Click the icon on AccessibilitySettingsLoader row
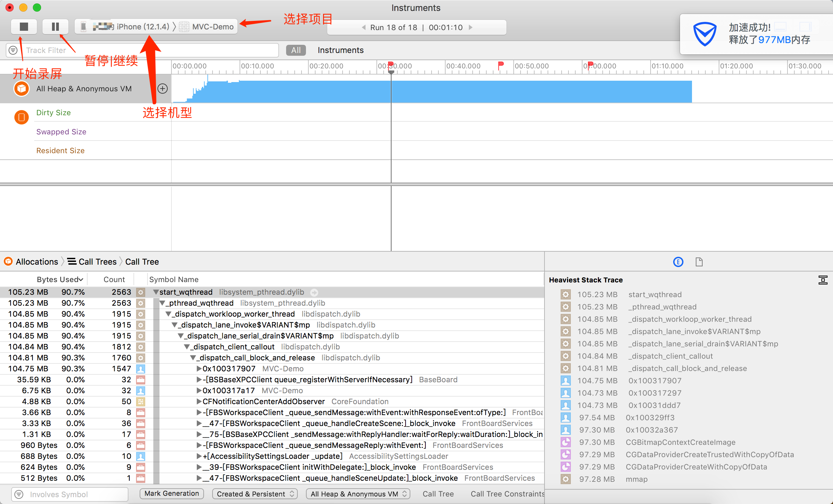The height and width of the screenshot is (504, 833). [x=141, y=456]
